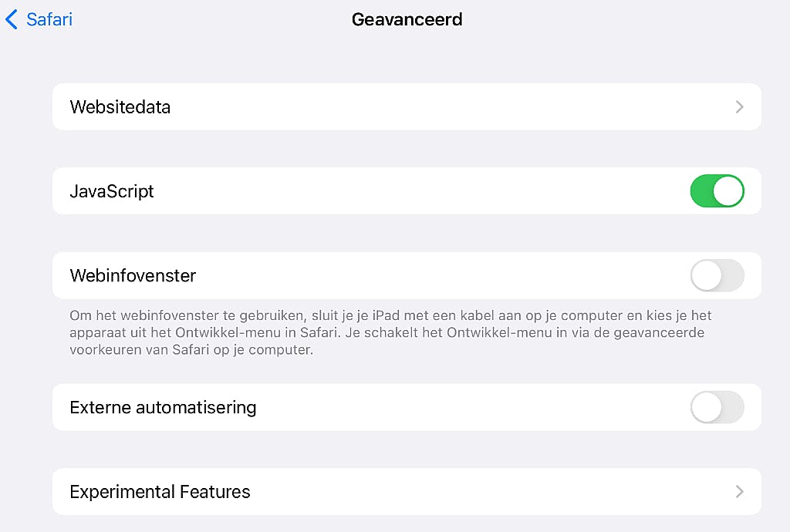Turn on the Externe automatisering switch
Screen dimensions: 790x532
click(717, 407)
